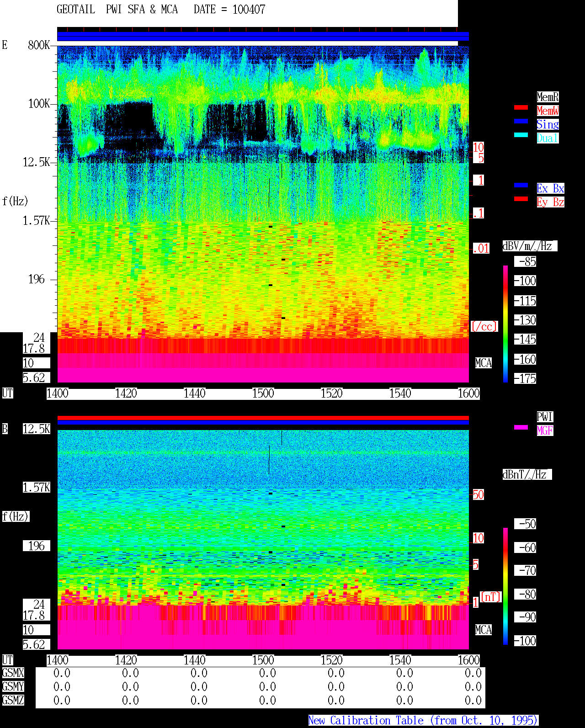
Task: Click the magenta MGF legend swatch
Action: click(x=521, y=427)
